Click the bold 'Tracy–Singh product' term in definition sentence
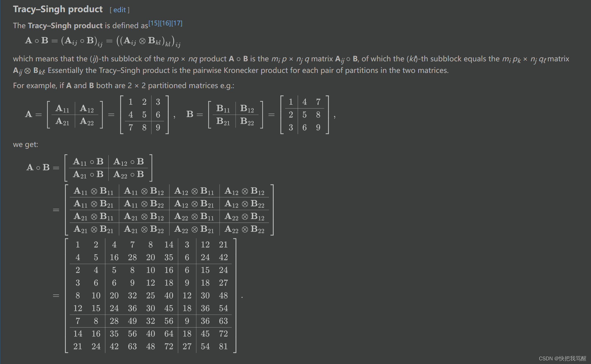 point(65,26)
